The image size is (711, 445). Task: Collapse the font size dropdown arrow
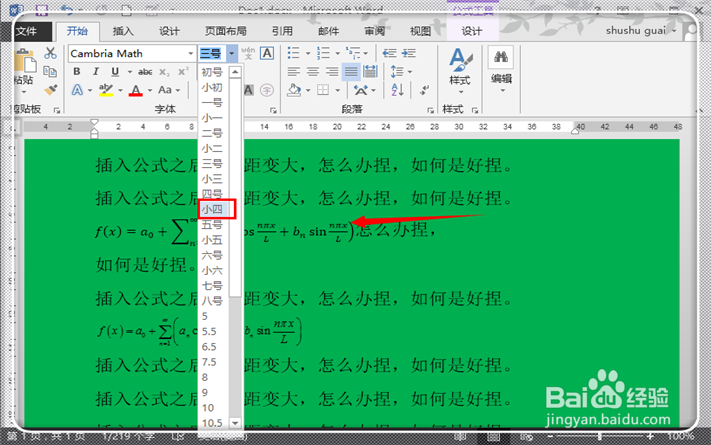tap(232, 54)
